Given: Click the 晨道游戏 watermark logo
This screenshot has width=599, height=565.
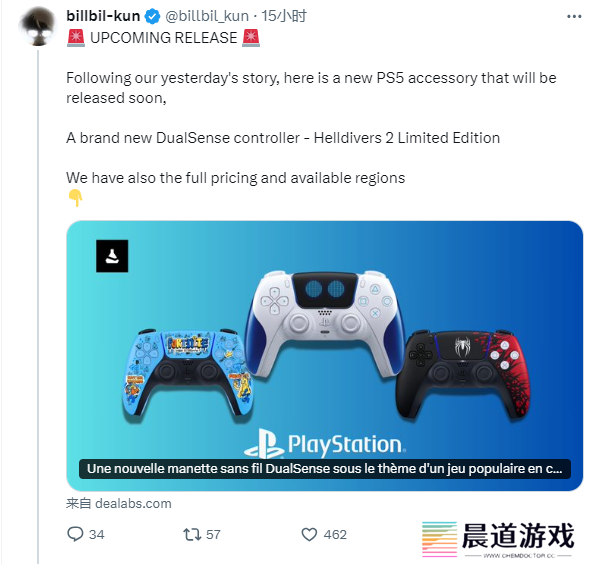Looking at the screenshot, I should click(x=498, y=539).
